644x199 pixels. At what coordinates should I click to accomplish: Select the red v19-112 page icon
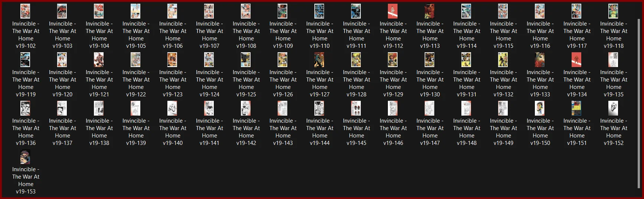[393, 11]
